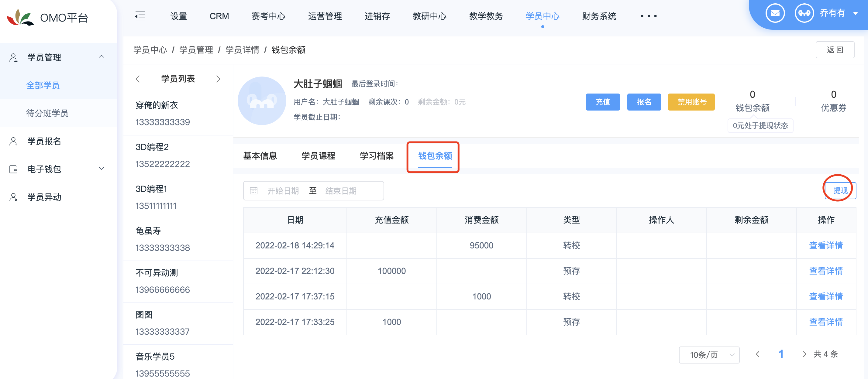Click the 充值 button
Image resolution: width=868 pixels, height=379 pixels.
pyautogui.click(x=602, y=102)
